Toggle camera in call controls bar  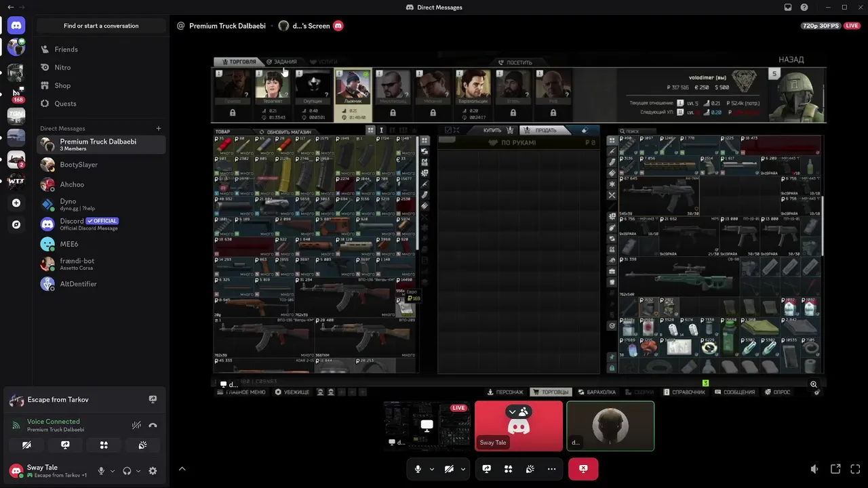coord(449,469)
